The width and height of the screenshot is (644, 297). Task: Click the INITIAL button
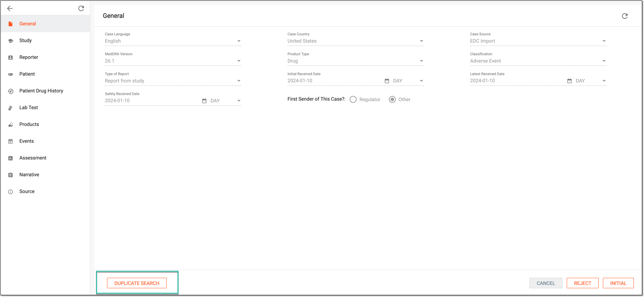tap(618, 283)
